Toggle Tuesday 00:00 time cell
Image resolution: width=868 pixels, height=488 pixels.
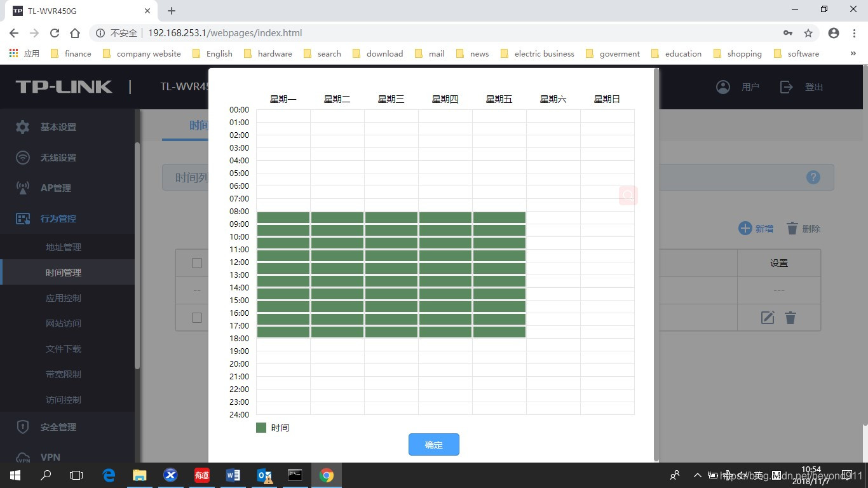pyautogui.click(x=337, y=116)
